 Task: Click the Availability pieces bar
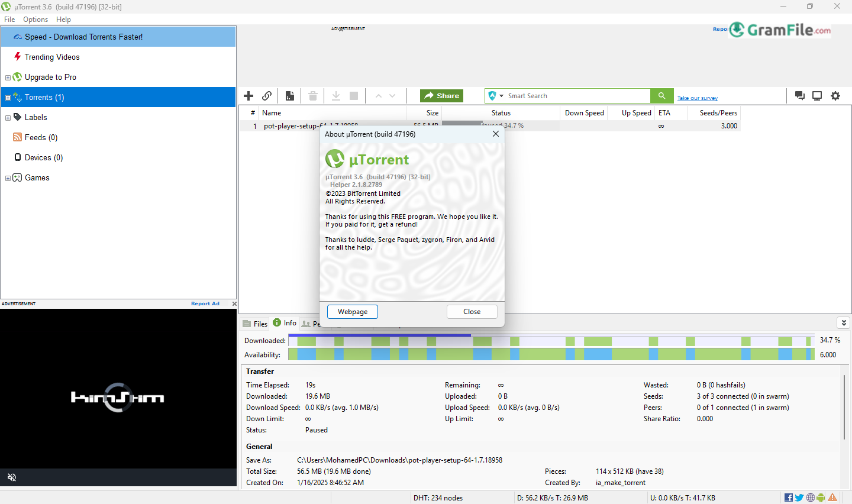551,354
